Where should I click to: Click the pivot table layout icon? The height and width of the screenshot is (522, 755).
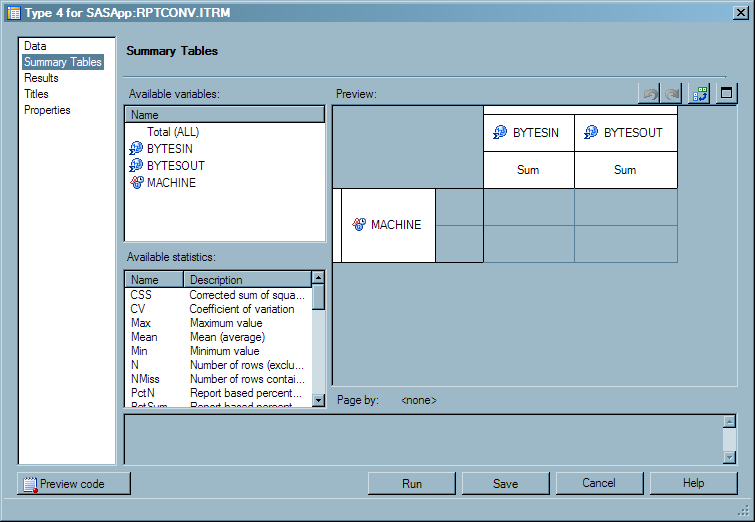click(700, 93)
